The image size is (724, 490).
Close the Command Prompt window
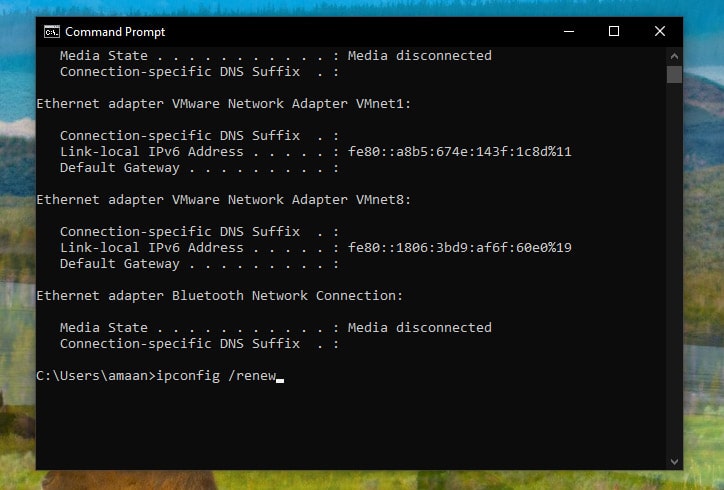point(660,31)
